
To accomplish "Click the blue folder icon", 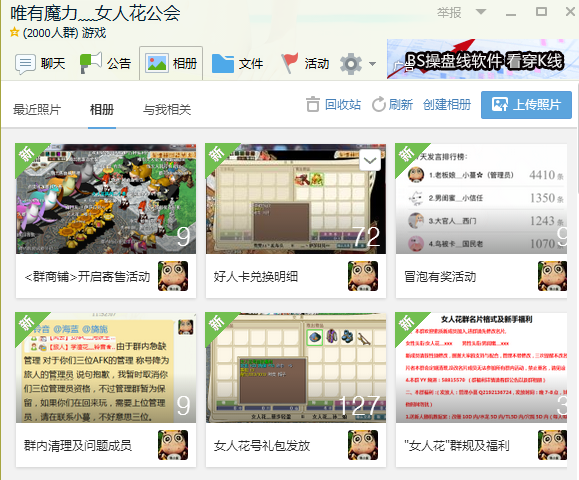I will click(x=223, y=64).
